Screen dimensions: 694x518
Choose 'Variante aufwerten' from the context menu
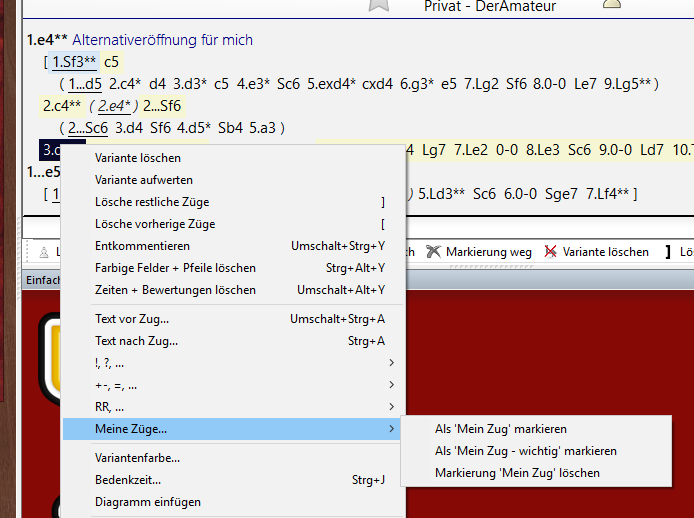(144, 180)
